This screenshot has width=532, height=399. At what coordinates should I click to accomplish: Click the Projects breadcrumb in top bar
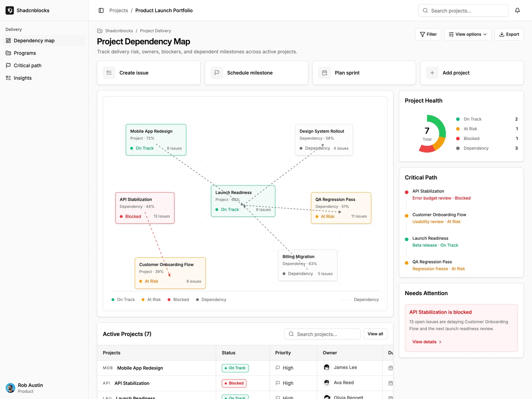click(x=119, y=10)
